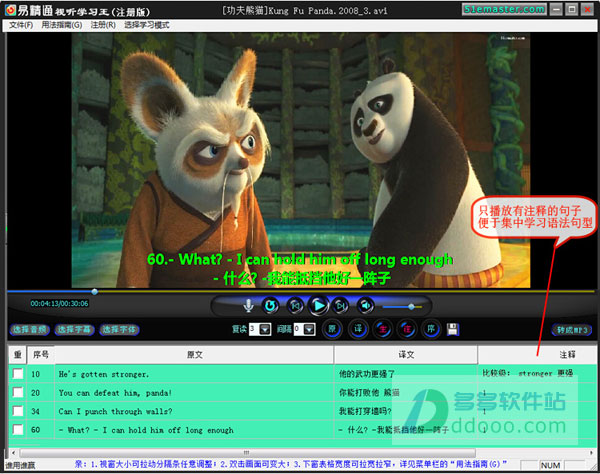Select row "You can defeat him, panda!"
Screen dimensions: 600x474
click(302, 393)
